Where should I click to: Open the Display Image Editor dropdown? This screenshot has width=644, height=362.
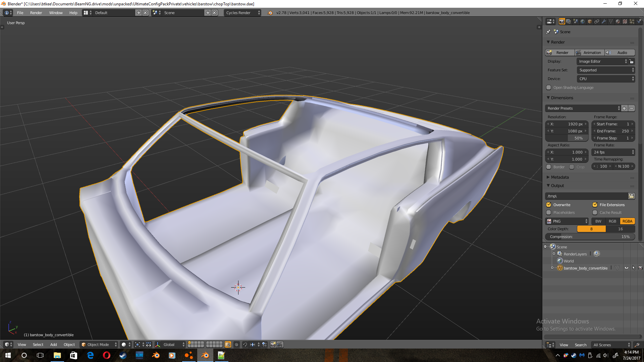tap(602, 61)
